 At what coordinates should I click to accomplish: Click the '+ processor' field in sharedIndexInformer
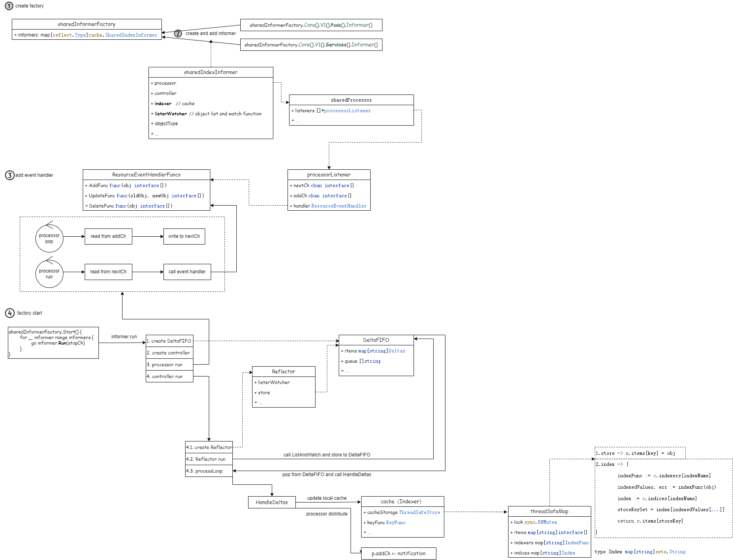[x=211, y=83]
